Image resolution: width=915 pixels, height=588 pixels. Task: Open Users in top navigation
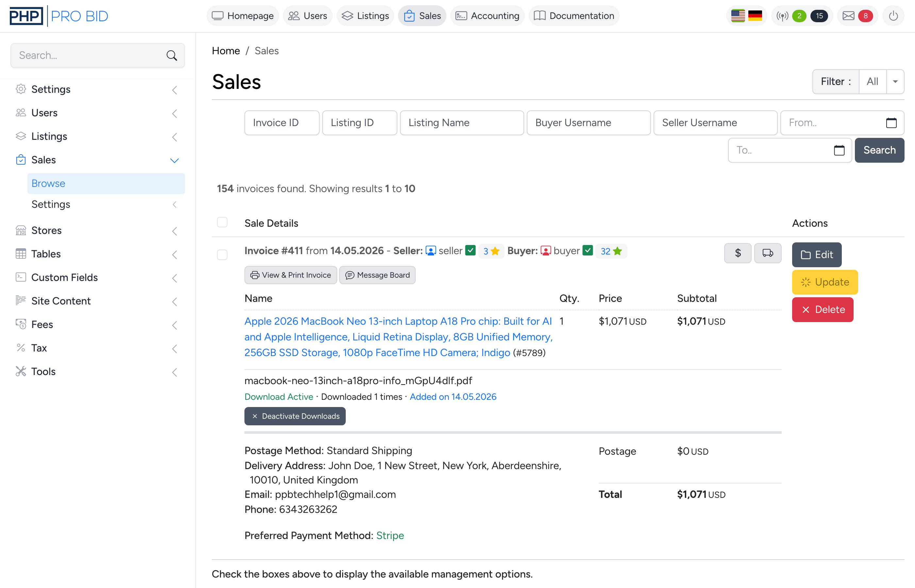tap(308, 16)
